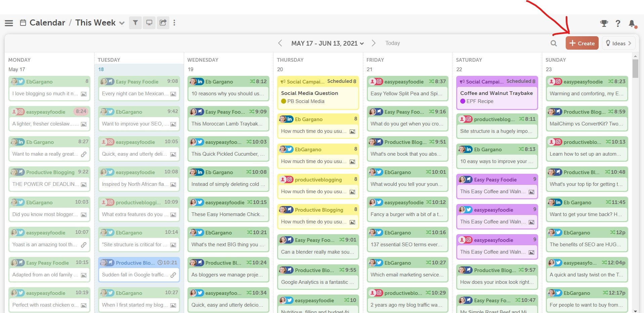Viewport: 644px width, 313px height.
Task: Click clock icon on Productive Blo... 10:21 post
Action: 160,263
